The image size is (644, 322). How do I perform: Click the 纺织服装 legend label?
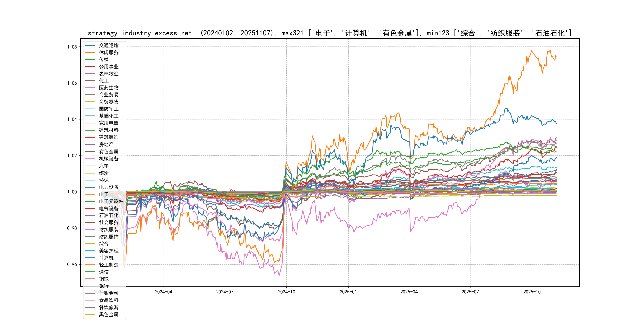(109, 230)
